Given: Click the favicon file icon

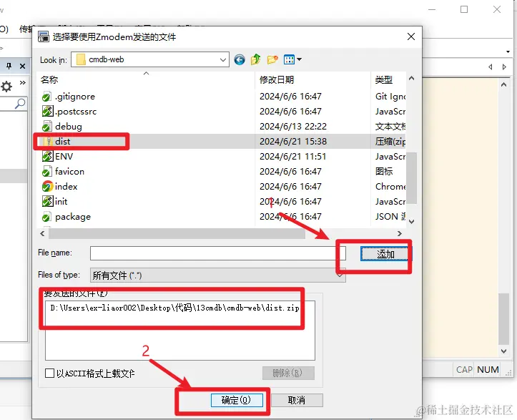Looking at the screenshot, I should tap(46, 172).
